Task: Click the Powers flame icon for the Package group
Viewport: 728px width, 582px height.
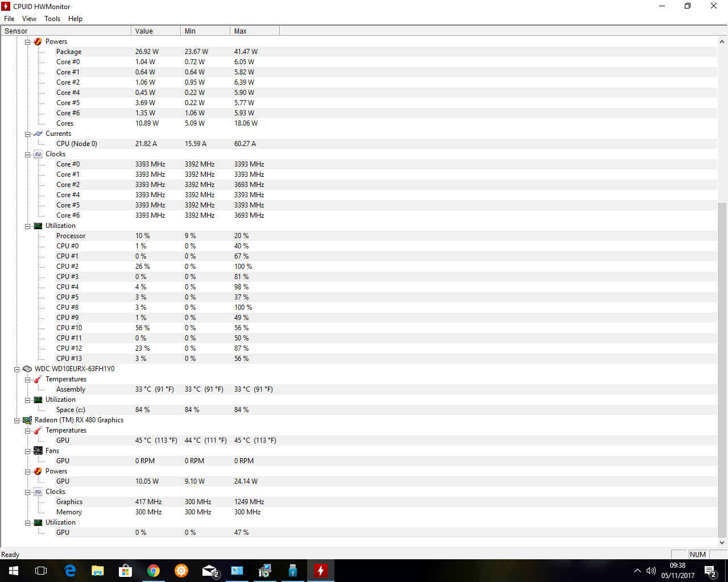Action: click(x=38, y=41)
